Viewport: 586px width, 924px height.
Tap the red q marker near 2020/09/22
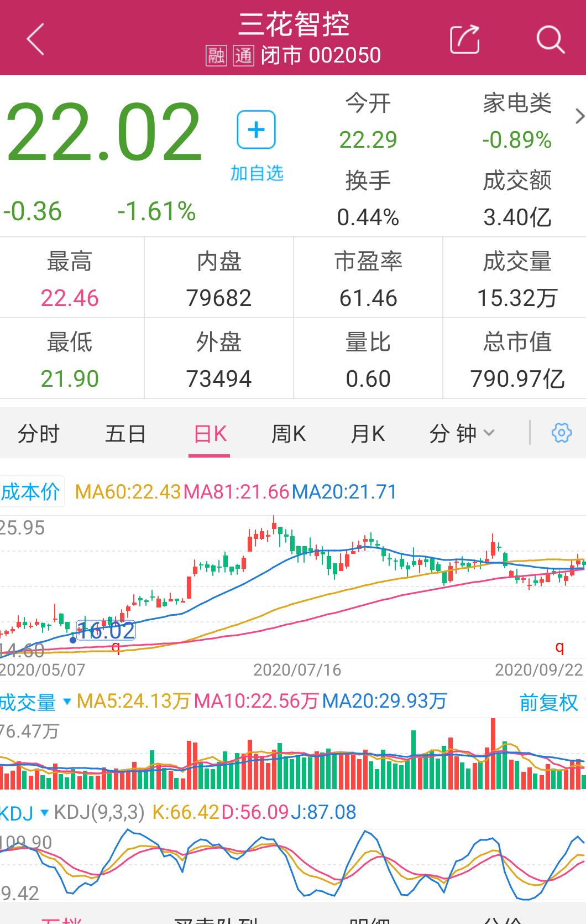pyautogui.click(x=559, y=647)
